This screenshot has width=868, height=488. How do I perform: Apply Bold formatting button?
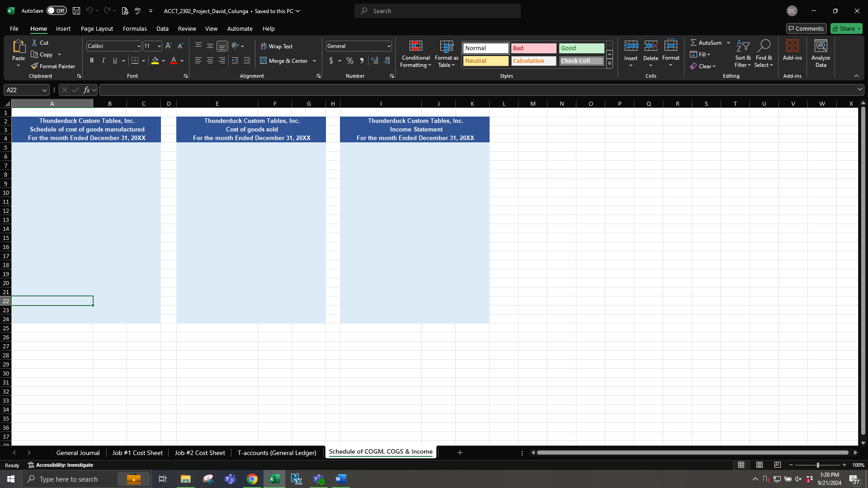click(92, 61)
